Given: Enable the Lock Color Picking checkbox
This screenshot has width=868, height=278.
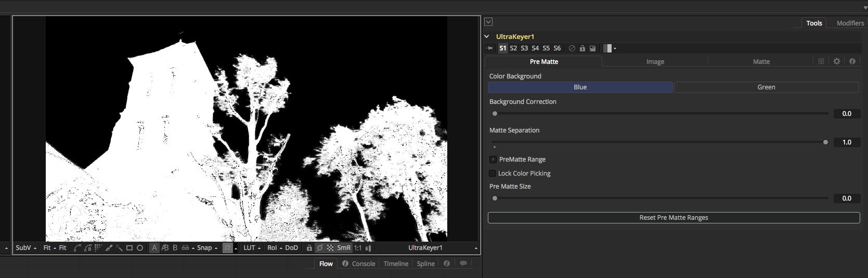Looking at the screenshot, I should tap(493, 174).
